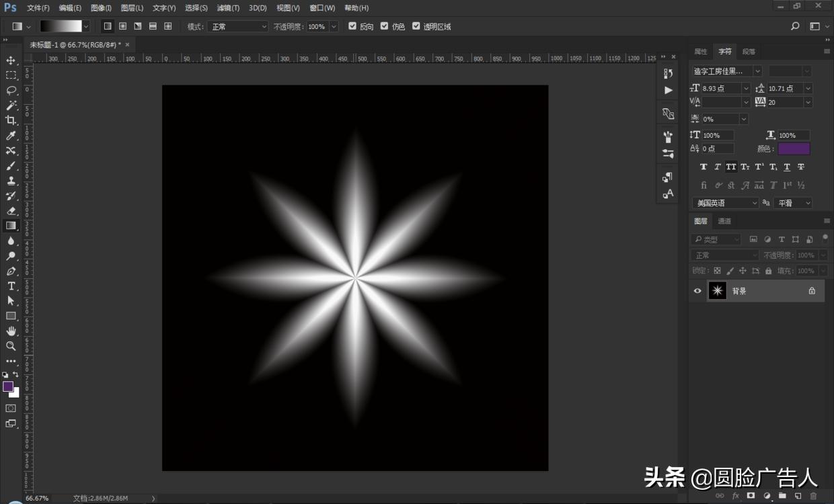
Task: Select the Zoom tool
Action: coord(11,346)
